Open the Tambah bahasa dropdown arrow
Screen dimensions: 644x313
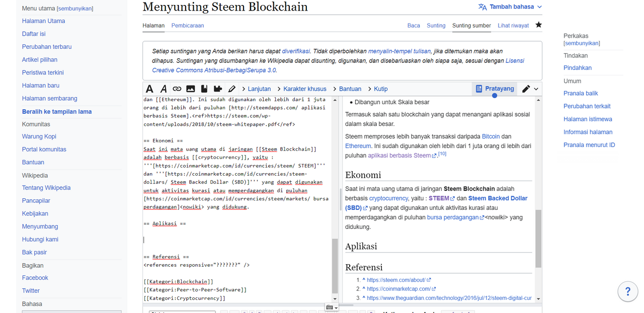(540, 7)
